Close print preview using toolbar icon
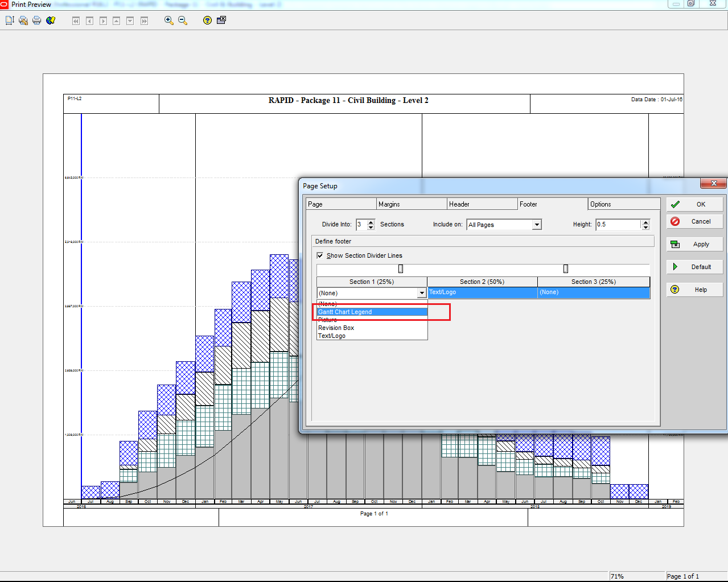Screen dimensions: 728x582 (x=221, y=20)
